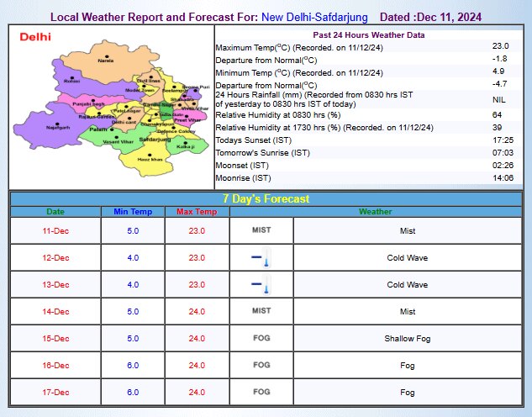Select the Shallow Fog weather text for 15-Dec
The height and width of the screenshot is (417, 532).
click(x=408, y=339)
